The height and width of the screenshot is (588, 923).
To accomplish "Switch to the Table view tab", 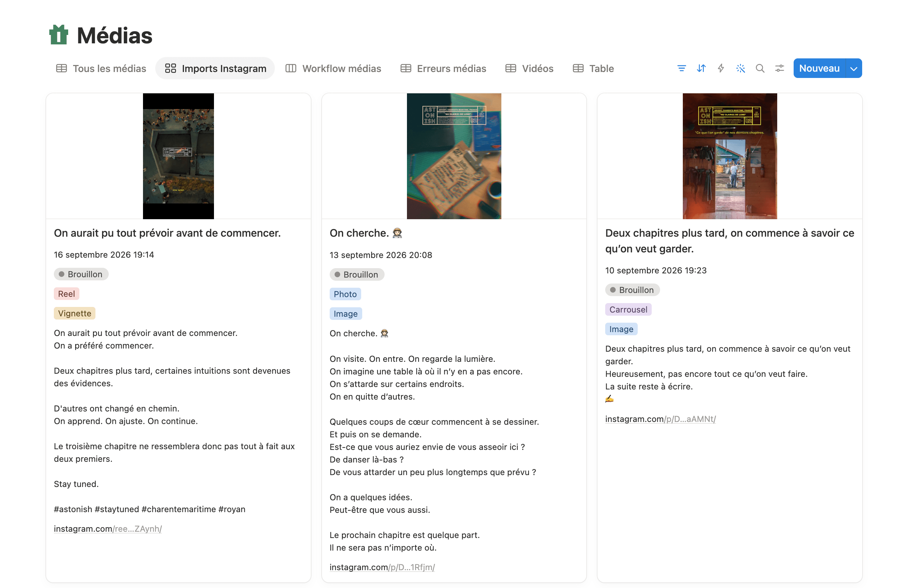I will click(x=593, y=68).
